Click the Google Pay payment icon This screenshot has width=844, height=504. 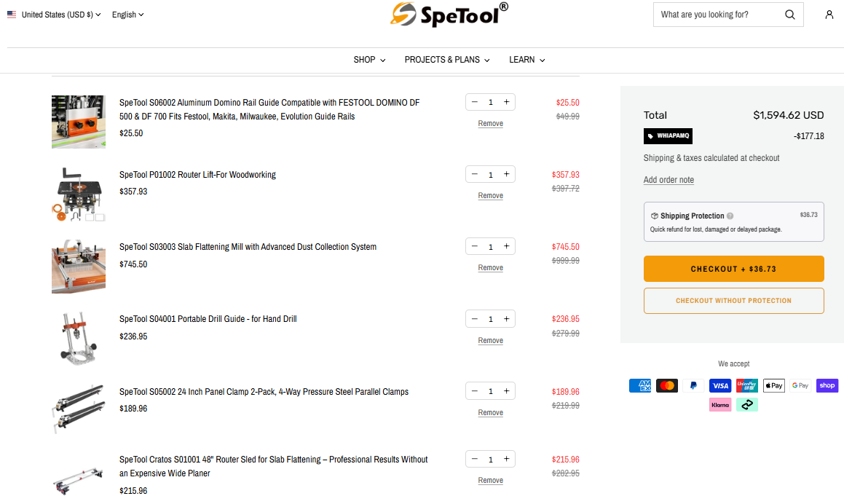pos(800,385)
